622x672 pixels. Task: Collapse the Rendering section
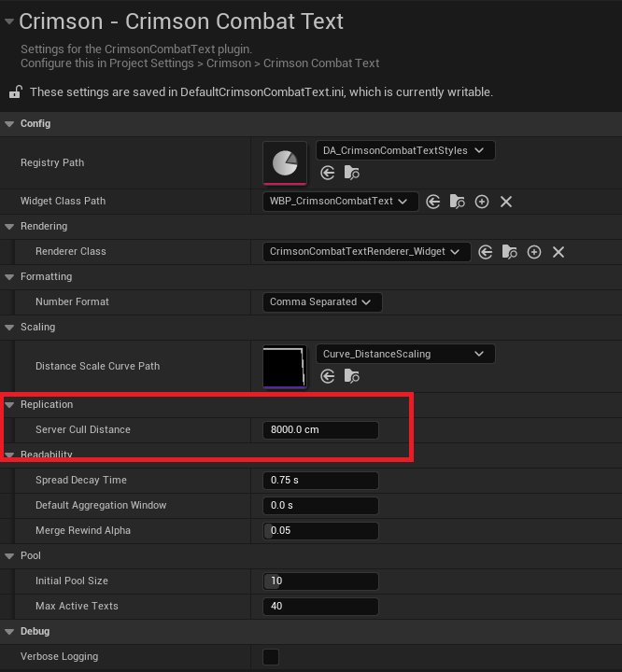(9, 227)
